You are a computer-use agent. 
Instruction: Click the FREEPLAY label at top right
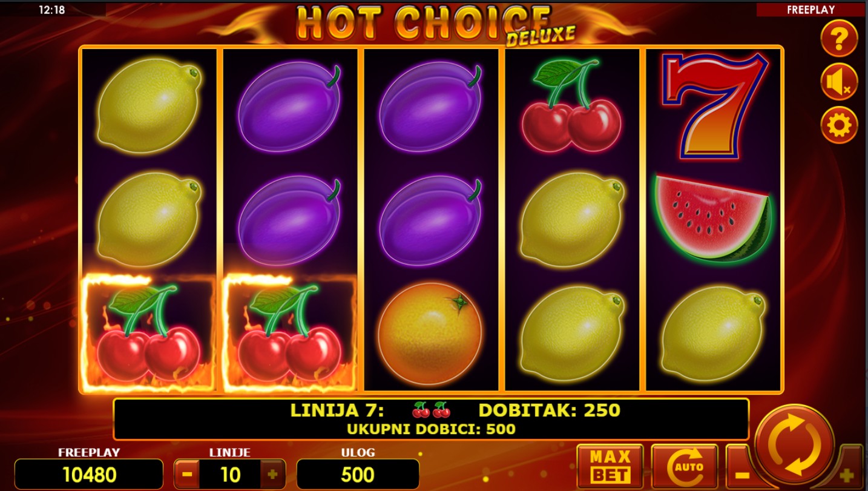[x=810, y=10]
